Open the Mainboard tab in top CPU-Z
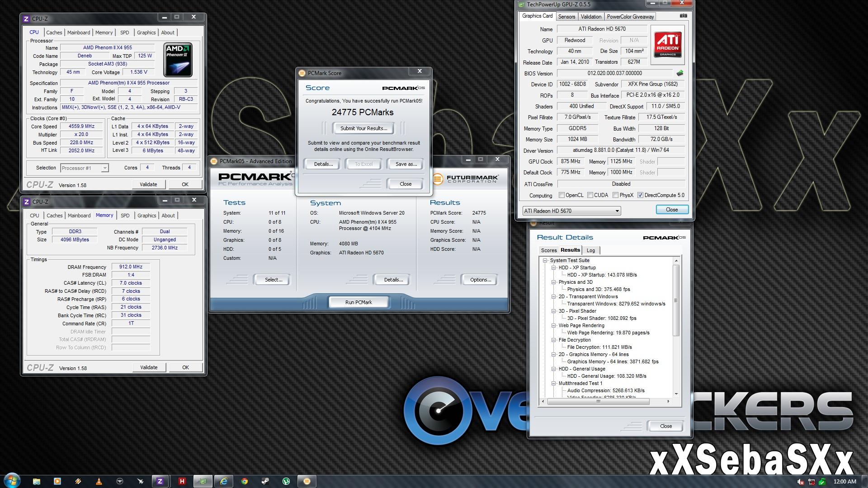868x488 pixels. click(x=79, y=33)
